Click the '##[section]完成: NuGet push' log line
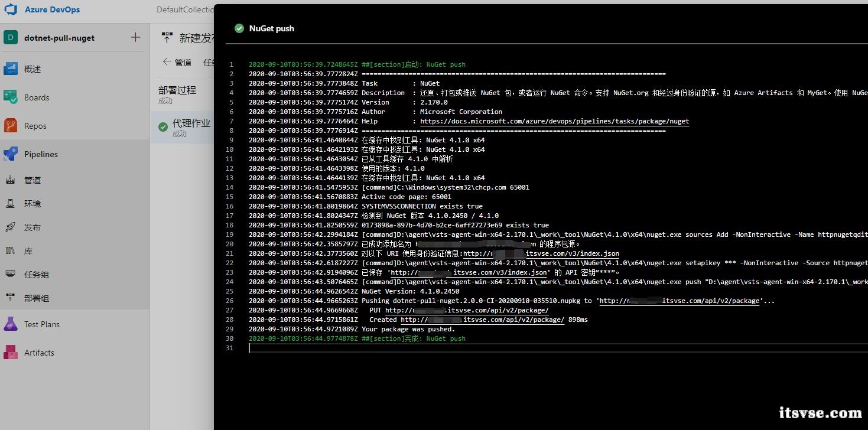Image resolution: width=868 pixels, height=430 pixels. (x=414, y=338)
